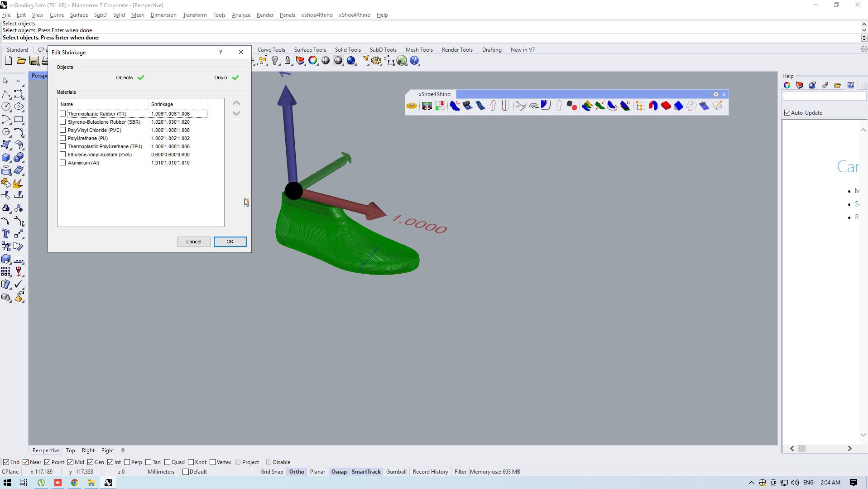868x489 pixels.
Task: Click the red magnet icon in xShoe4Rhino toolbar
Action: [653, 106]
